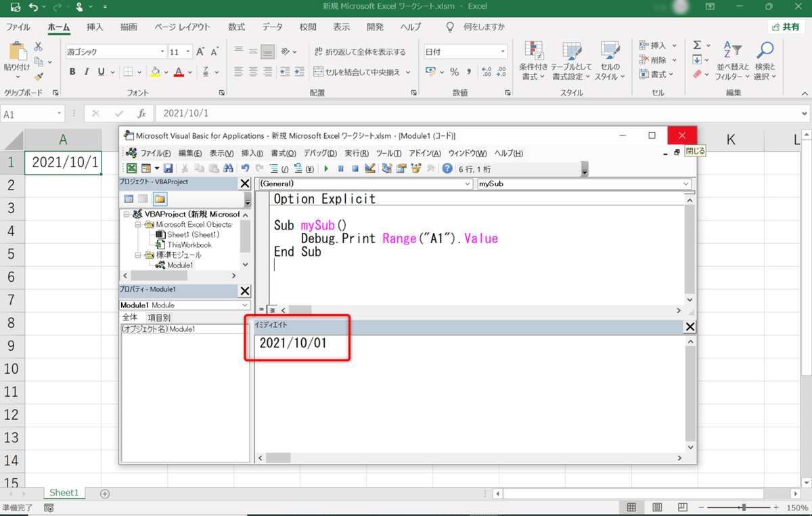Collapse VBAProject tree node

(x=127, y=214)
